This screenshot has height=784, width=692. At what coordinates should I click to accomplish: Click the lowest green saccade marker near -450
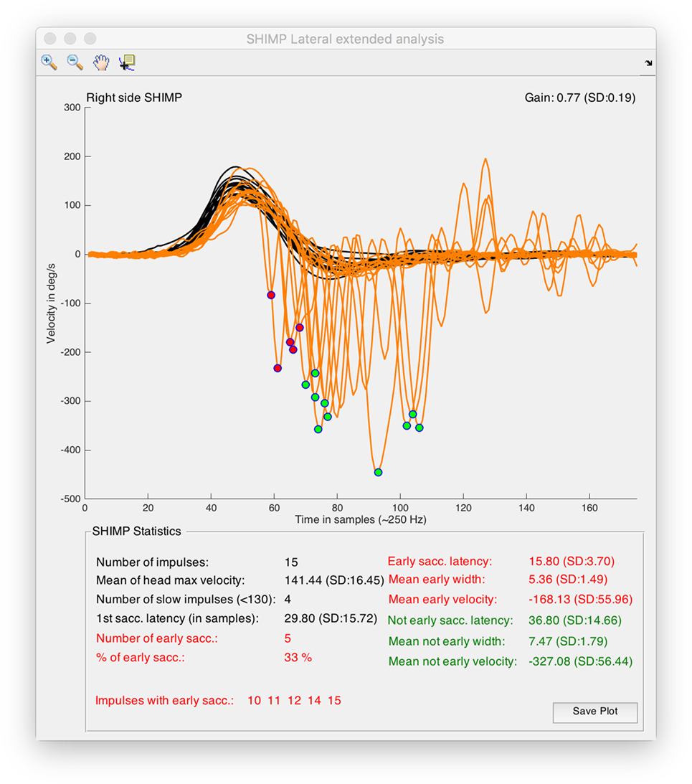pyautogui.click(x=379, y=472)
